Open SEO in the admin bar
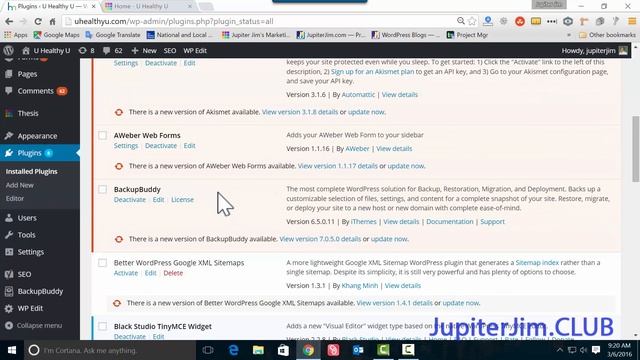Screen dimensions: 640x360 point(170,51)
